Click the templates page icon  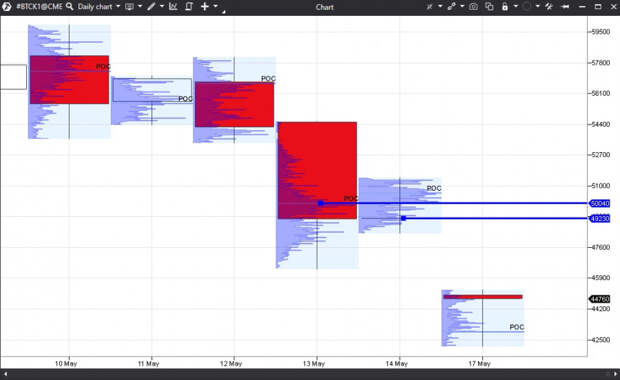189,6
